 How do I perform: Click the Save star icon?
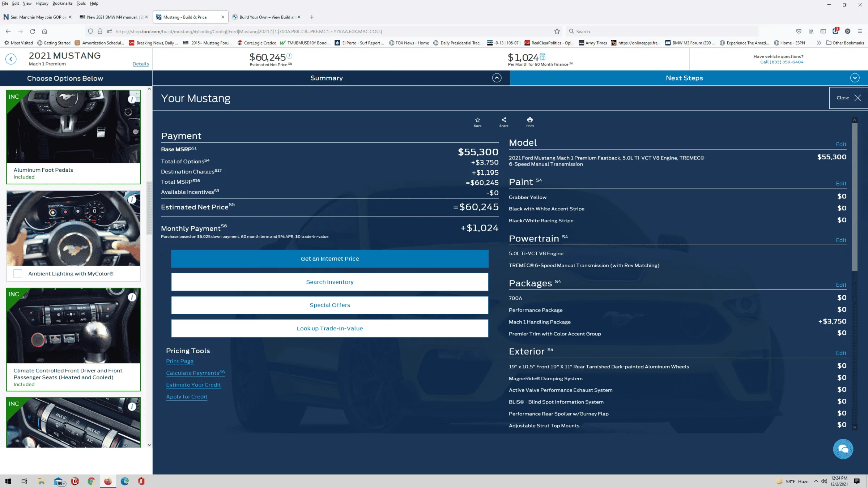[477, 120]
